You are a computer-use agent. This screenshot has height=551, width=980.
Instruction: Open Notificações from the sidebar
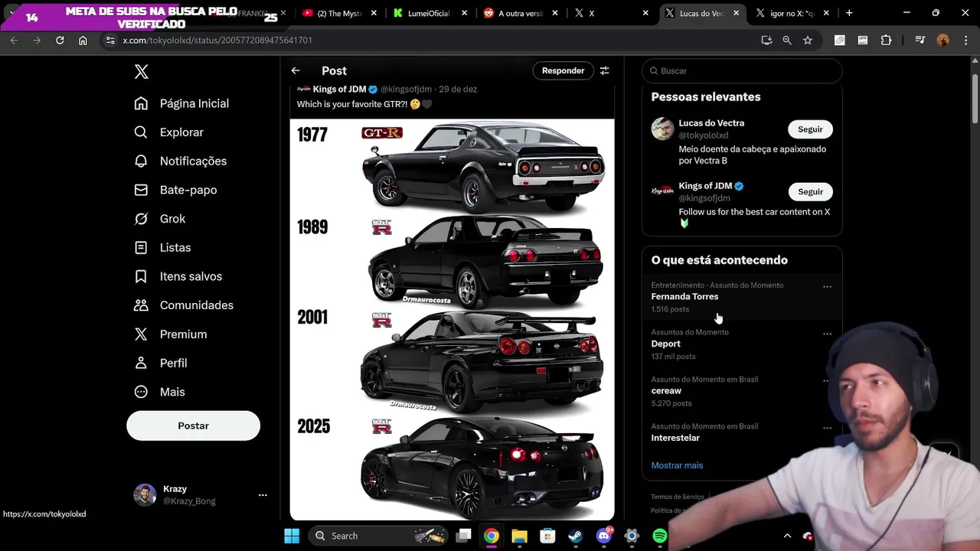coord(181,161)
